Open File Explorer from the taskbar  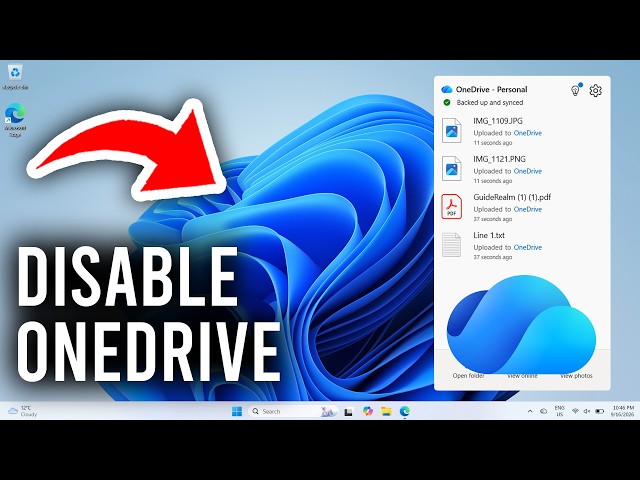(386, 411)
